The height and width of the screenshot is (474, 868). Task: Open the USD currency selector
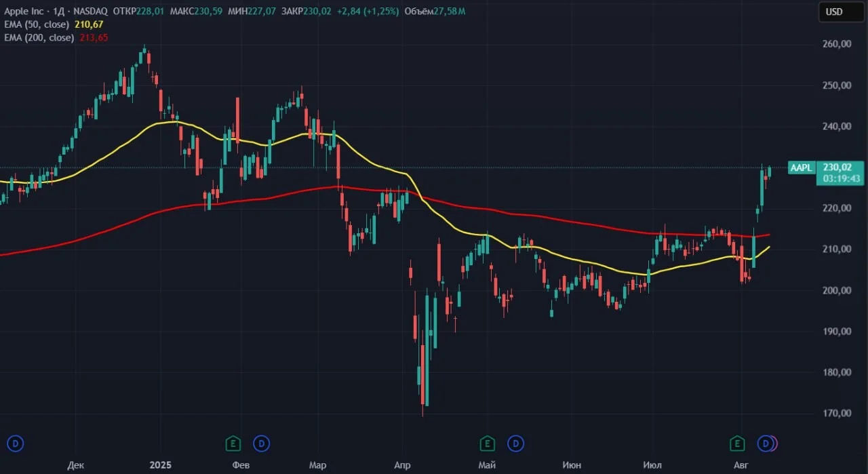(x=840, y=12)
